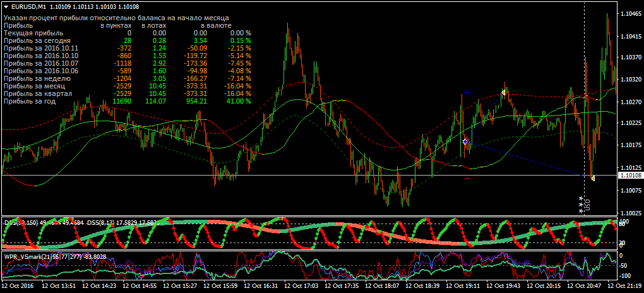Viewport: 644px width, 293px height.
Task: Click the '12 Oct 21:19' time axis label
Action: [624, 285]
